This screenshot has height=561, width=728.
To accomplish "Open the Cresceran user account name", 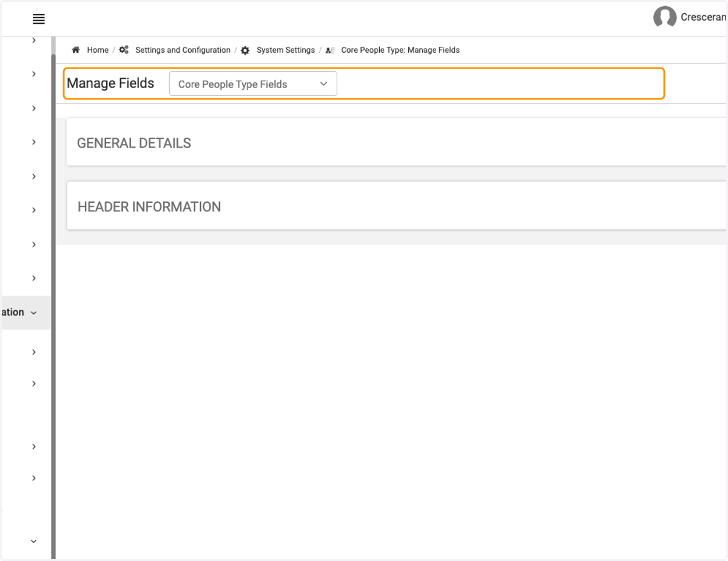I will coord(704,17).
